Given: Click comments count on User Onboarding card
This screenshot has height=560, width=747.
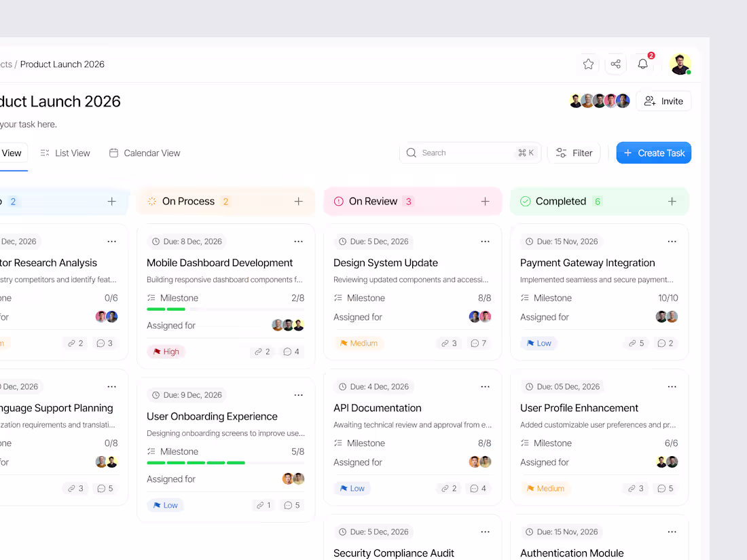Looking at the screenshot, I should tap(291, 505).
